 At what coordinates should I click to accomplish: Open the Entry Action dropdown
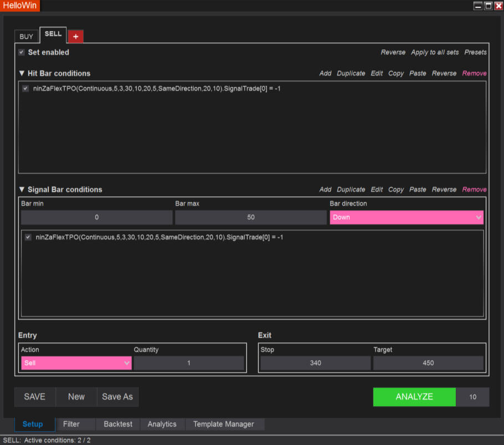(76, 363)
